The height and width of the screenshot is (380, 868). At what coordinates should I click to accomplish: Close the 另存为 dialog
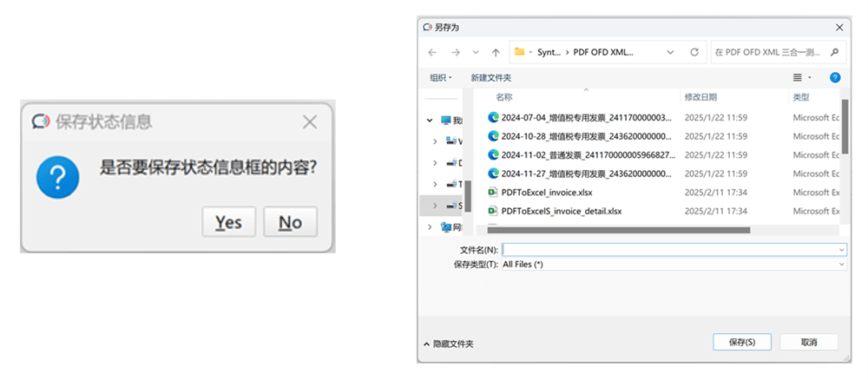pyautogui.click(x=839, y=27)
